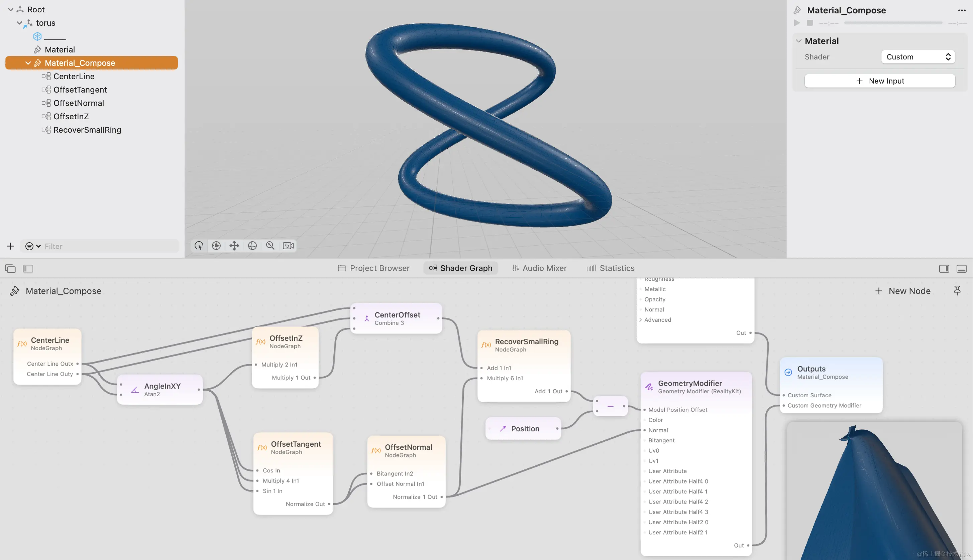Click the Normalize 1 Out port
This screenshot has width=973, height=560.
click(441, 497)
